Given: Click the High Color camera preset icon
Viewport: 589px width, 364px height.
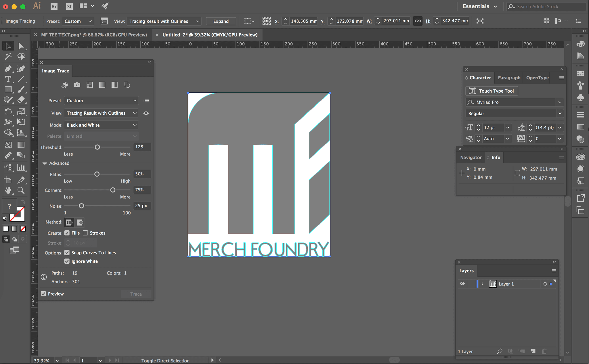Looking at the screenshot, I should click(77, 85).
